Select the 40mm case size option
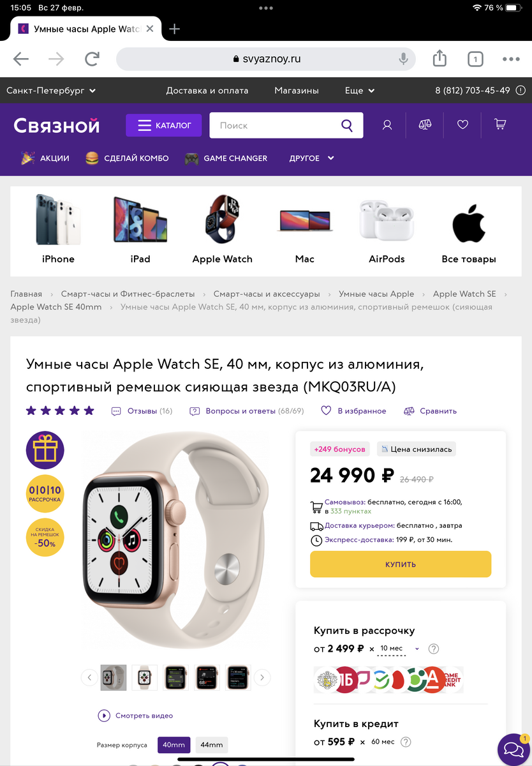 [x=174, y=745]
